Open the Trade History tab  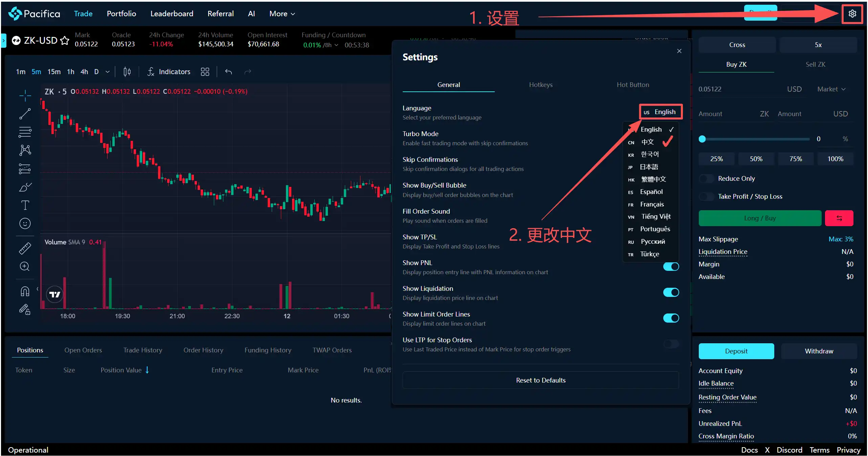pyautogui.click(x=142, y=350)
